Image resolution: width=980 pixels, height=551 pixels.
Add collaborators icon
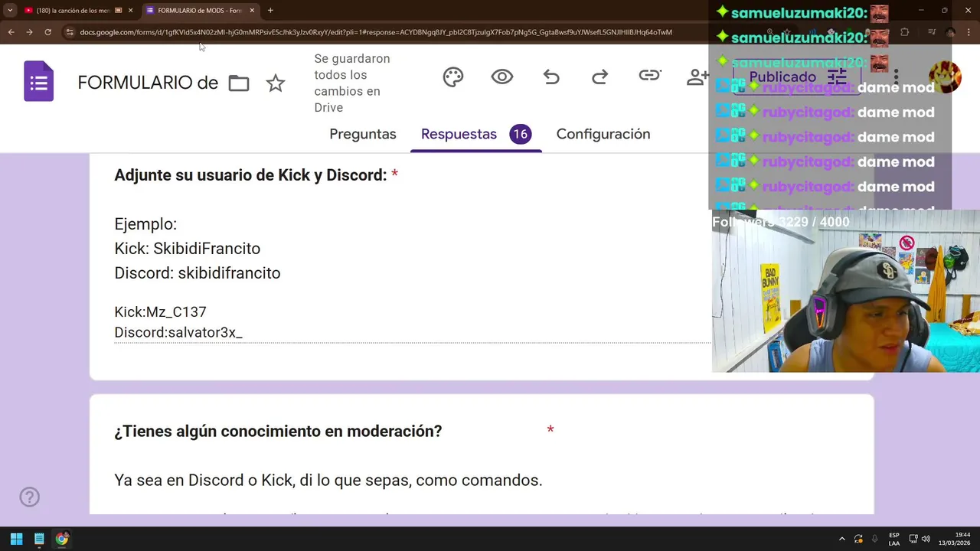point(697,77)
